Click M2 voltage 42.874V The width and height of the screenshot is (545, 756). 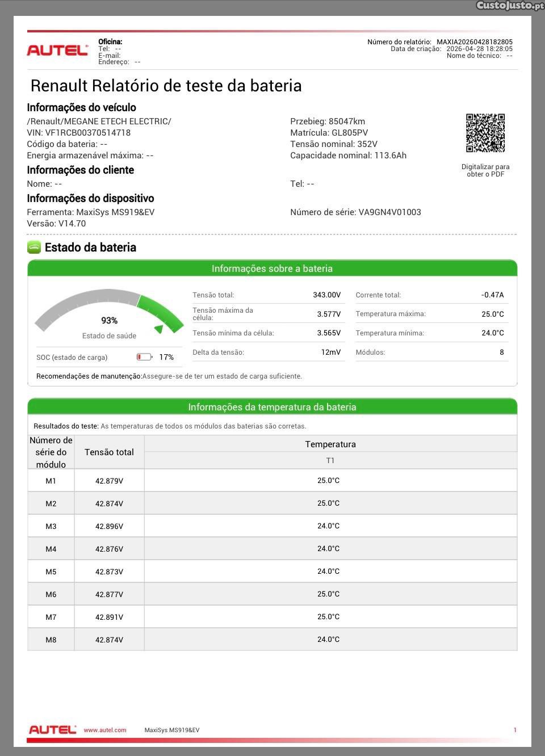[109, 503]
